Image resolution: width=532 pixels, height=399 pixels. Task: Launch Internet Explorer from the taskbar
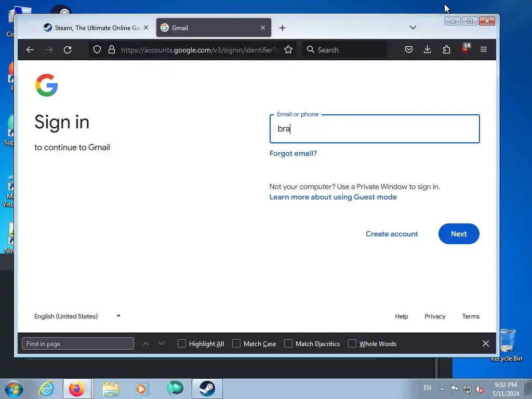point(46,389)
